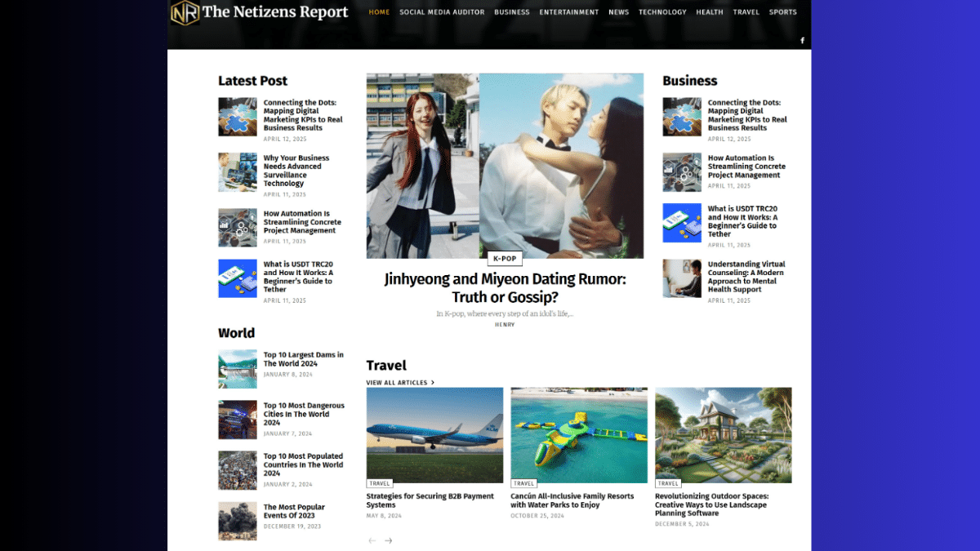Click the K-POP category tag
The height and width of the screenshot is (551, 980).
505,259
